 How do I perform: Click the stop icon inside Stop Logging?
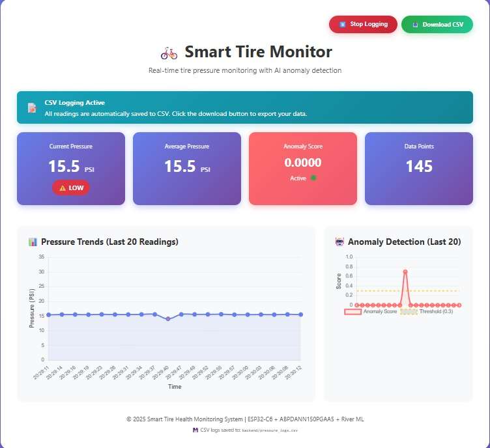342,24
